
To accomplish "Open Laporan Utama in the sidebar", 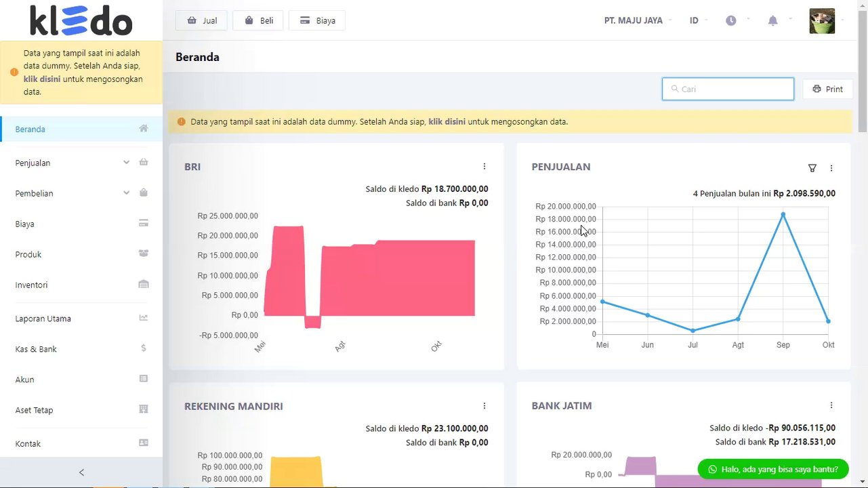I will coord(81,319).
